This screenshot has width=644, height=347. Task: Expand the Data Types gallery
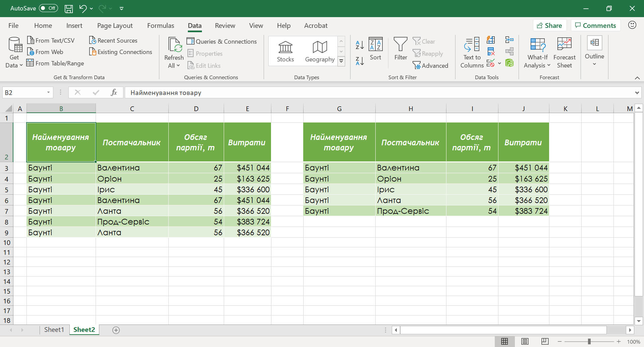click(341, 61)
